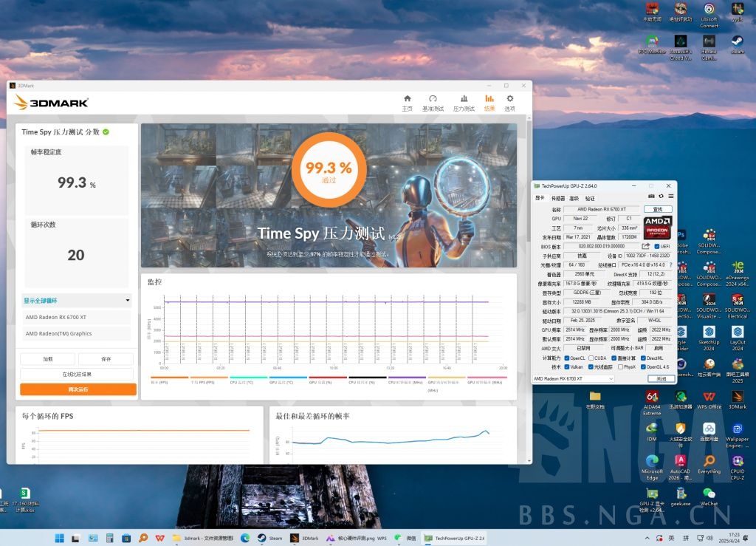Image resolution: width=756 pixels, height=546 pixels.
Task: Click the BIOS export share icon in GPU-Z
Action: 645,246
